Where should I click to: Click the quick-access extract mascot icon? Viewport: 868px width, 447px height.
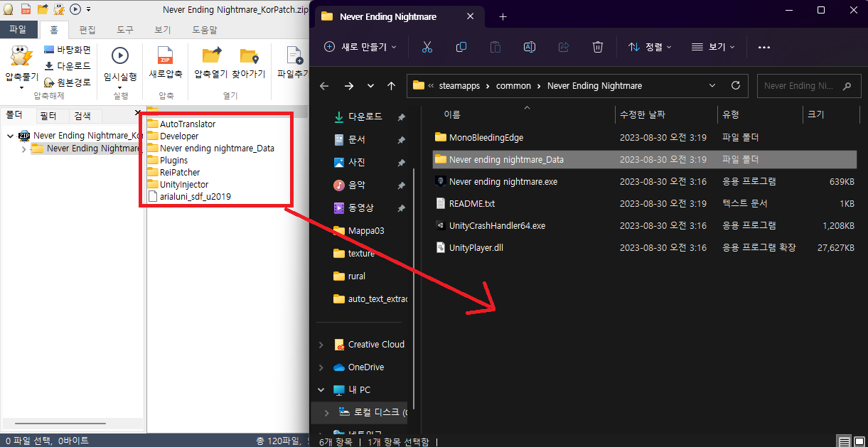pos(59,9)
